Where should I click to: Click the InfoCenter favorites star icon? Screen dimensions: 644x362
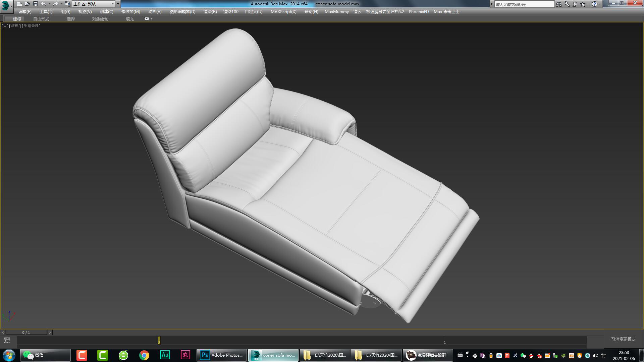[583, 4]
